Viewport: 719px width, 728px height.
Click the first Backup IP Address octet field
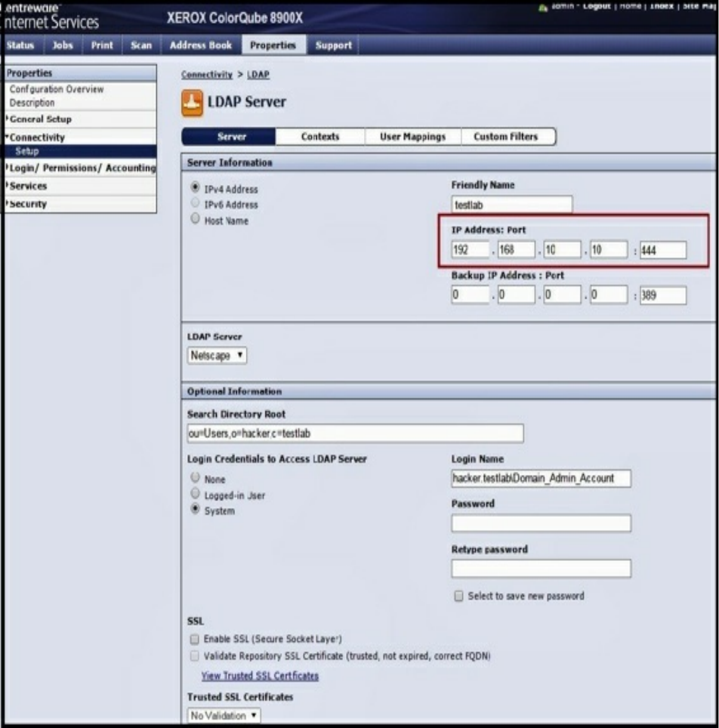click(470, 295)
